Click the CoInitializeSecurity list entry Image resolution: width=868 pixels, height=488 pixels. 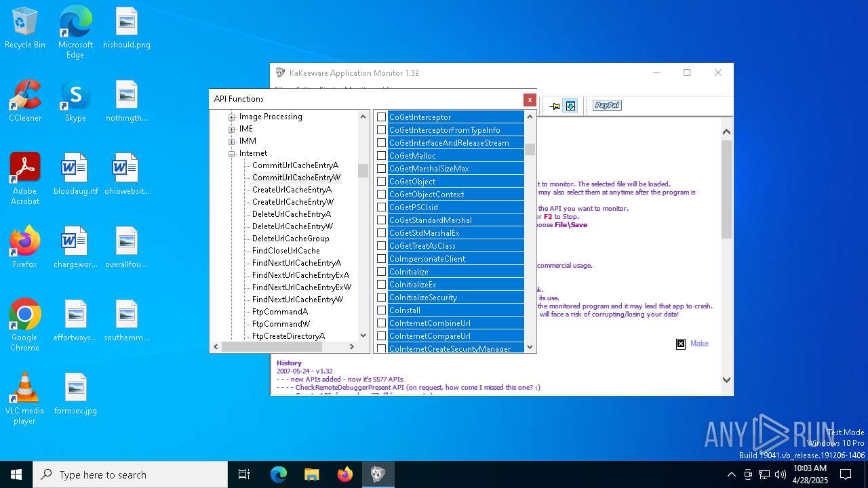click(456, 298)
